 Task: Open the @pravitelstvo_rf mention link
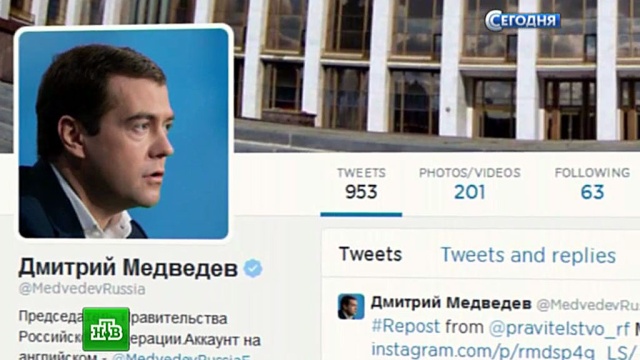click(559, 328)
